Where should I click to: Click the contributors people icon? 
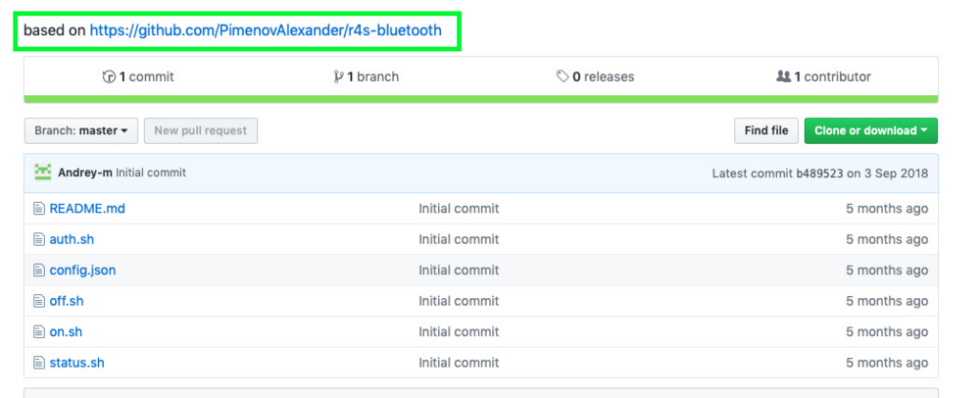click(783, 76)
